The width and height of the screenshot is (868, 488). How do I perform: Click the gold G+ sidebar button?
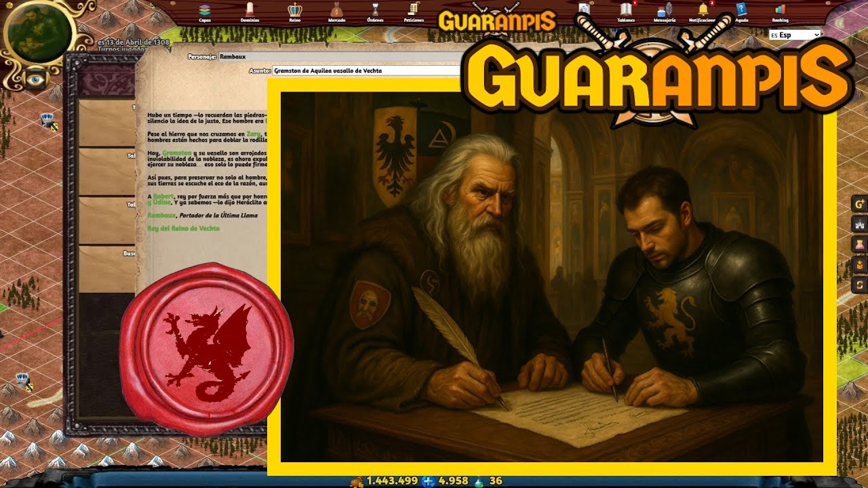[860, 204]
